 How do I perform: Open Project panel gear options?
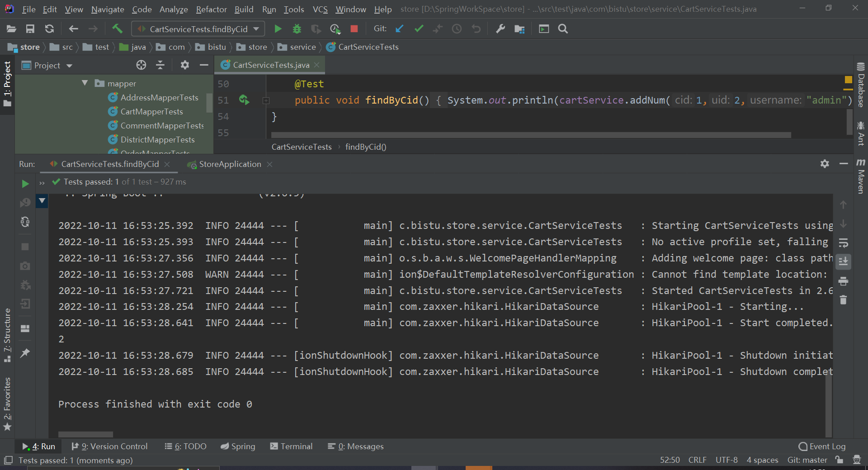pyautogui.click(x=184, y=65)
